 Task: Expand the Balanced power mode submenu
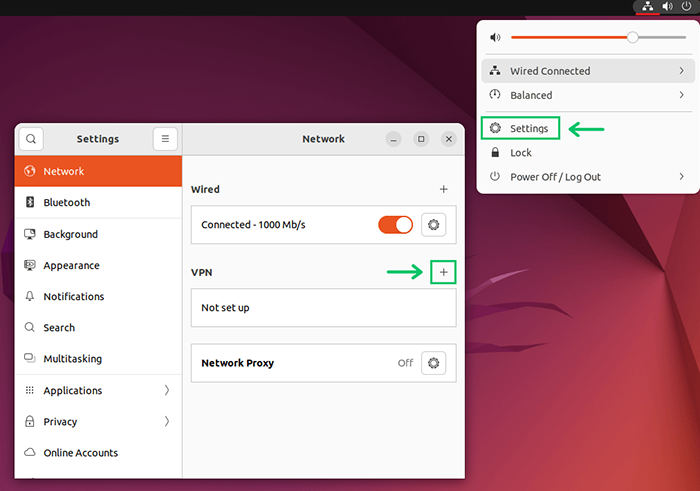(x=588, y=95)
